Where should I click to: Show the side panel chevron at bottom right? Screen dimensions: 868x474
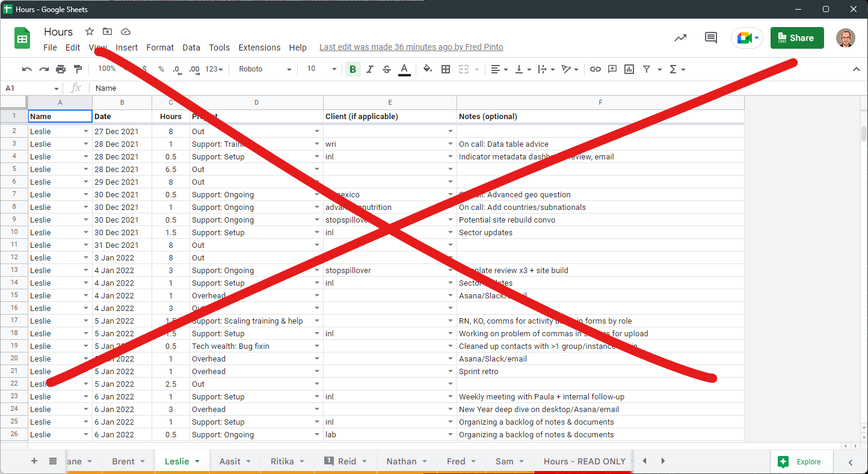pos(851,462)
